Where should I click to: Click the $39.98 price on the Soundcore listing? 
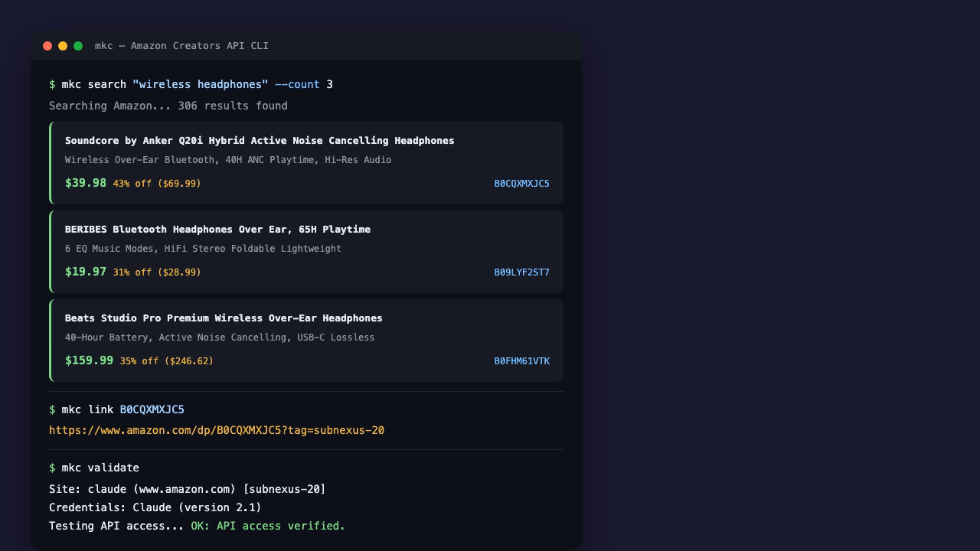click(85, 183)
